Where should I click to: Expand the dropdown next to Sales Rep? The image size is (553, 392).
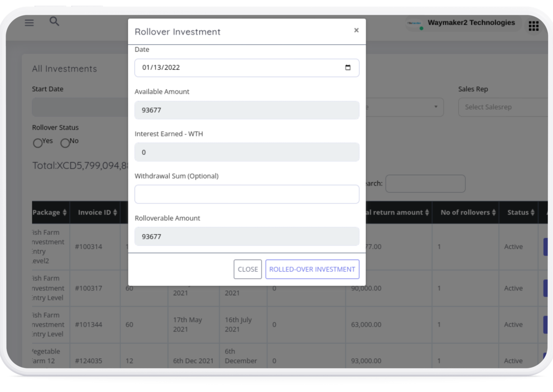click(436, 107)
